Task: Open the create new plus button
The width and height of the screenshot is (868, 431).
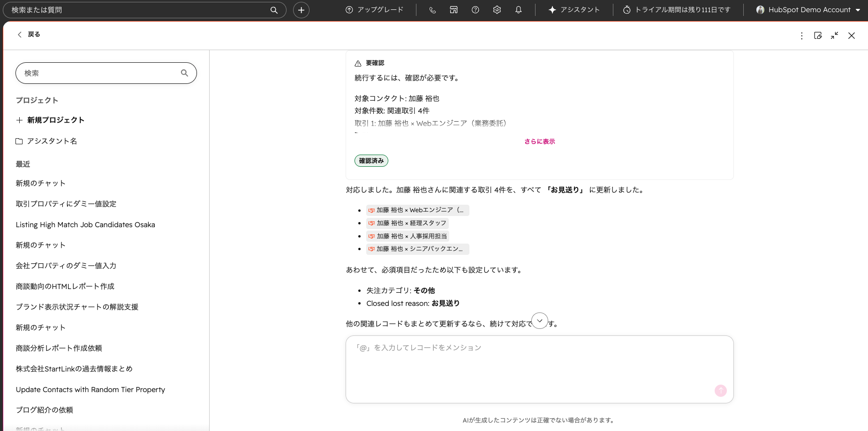Action: [301, 10]
